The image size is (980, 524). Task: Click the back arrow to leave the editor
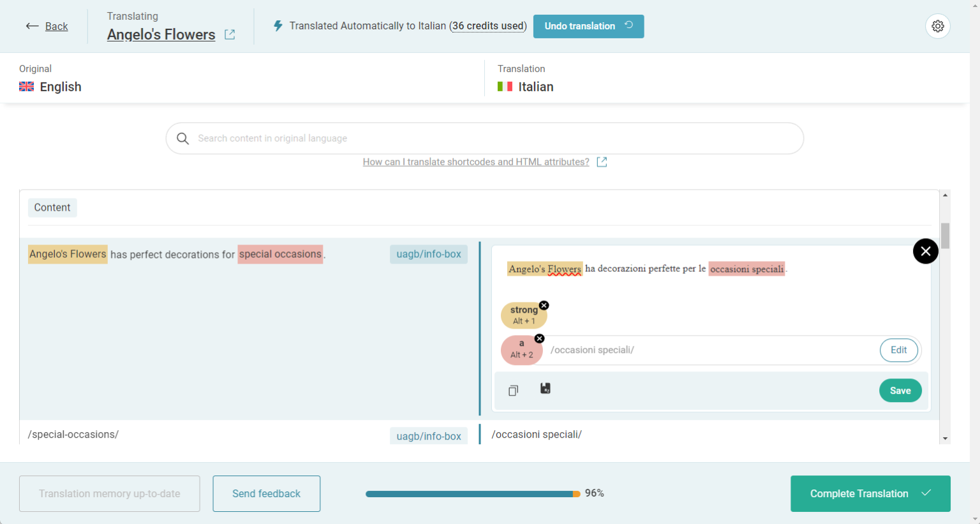[x=33, y=26]
